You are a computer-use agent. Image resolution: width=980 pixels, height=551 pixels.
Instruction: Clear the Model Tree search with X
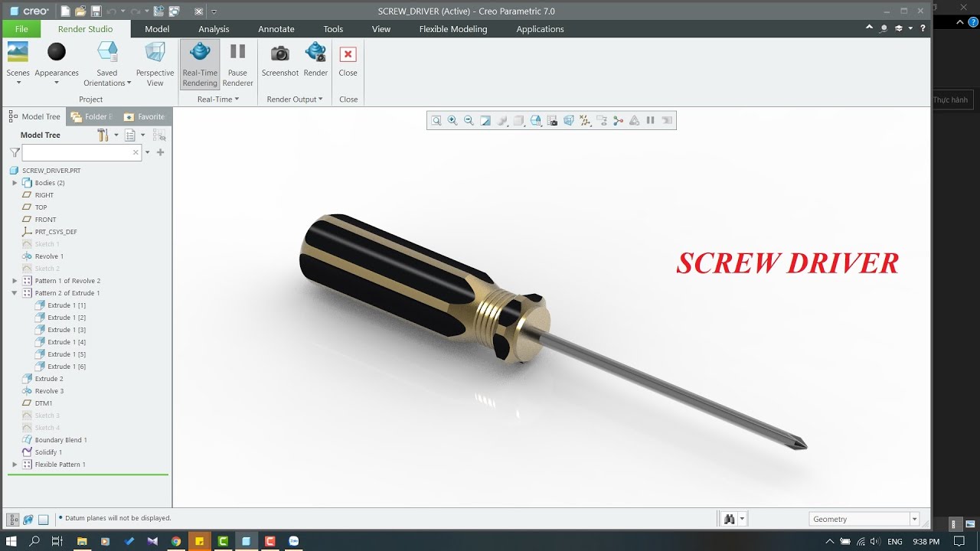(136, 152)
